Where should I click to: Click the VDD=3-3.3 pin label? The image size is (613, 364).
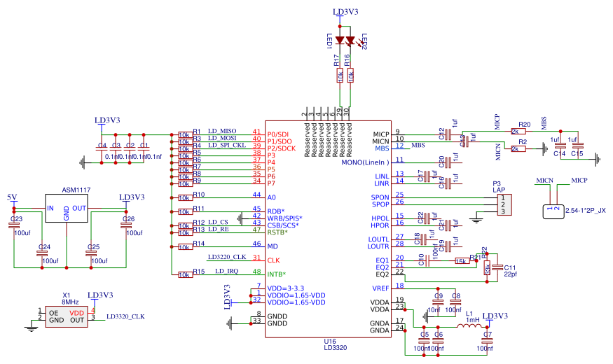coord(286,288)
